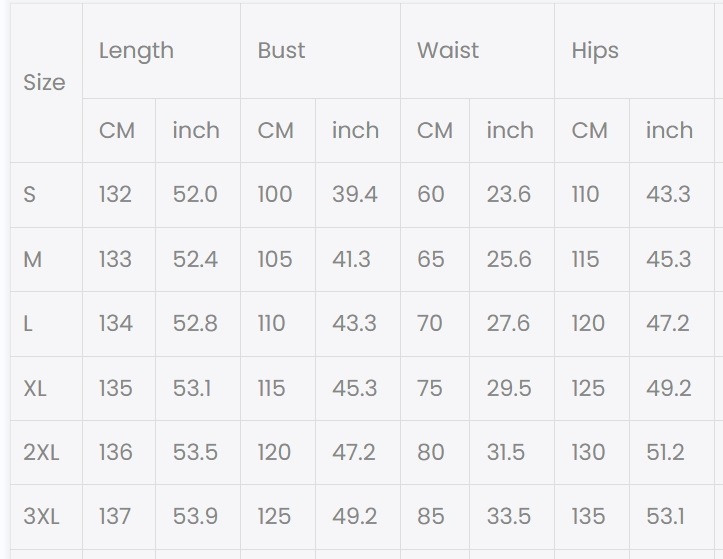
Task: Select the 85 waist CM cell
Action: pos(431,517)
